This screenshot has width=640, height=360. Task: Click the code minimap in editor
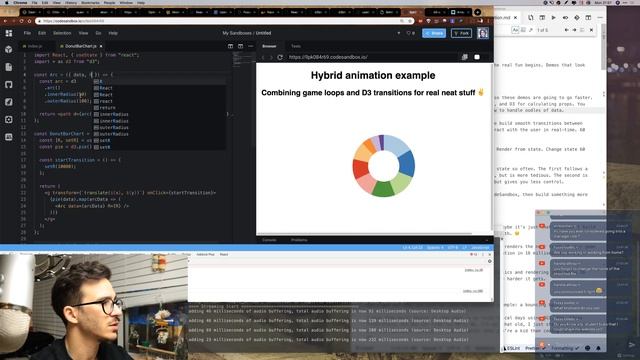244,60
